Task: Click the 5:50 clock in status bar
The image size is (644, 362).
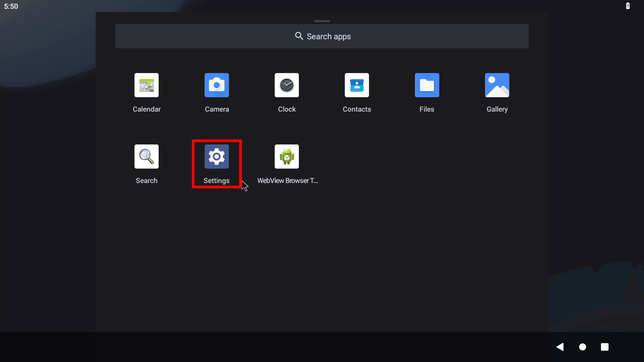Action: pos(11,6)
